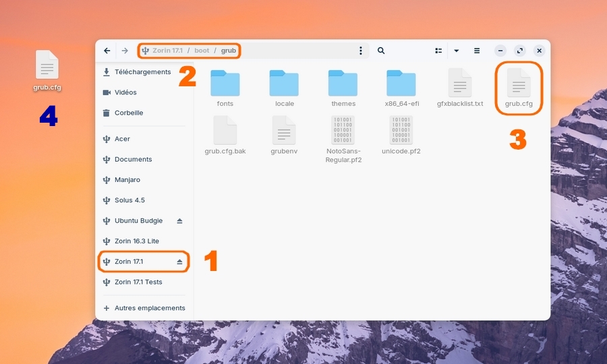Eject the Zorin 17.1 drive
This screenshot has width=607, height=364.
179,262
